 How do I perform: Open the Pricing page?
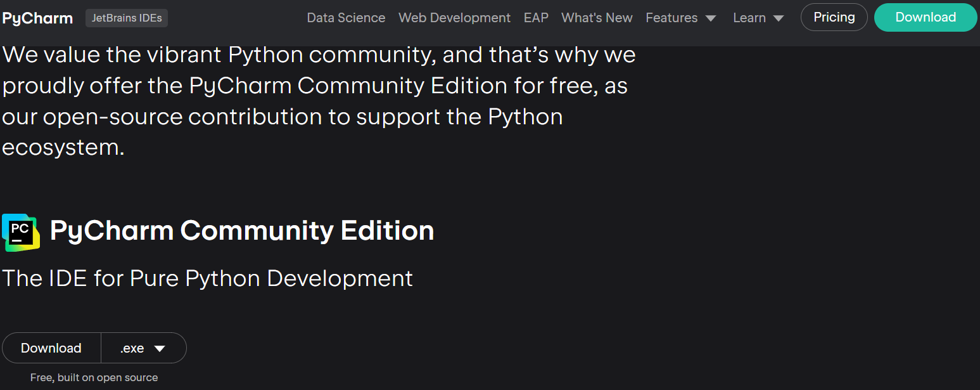(834, 17)
